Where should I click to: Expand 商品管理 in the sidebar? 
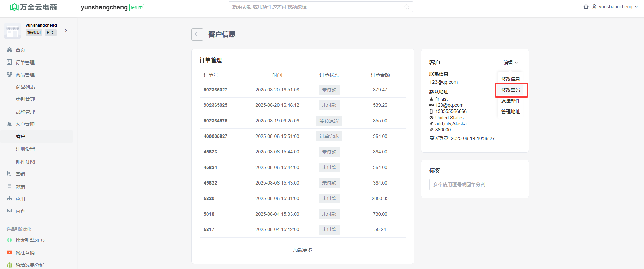pos(25,75)
